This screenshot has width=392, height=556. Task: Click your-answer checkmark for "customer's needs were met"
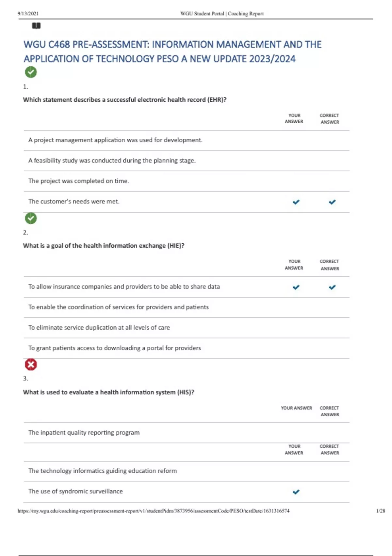[x=296, y=202]
